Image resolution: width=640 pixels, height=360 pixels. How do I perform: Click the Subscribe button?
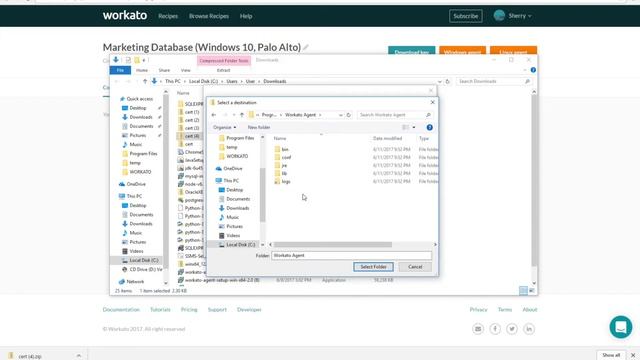(465, 16)
